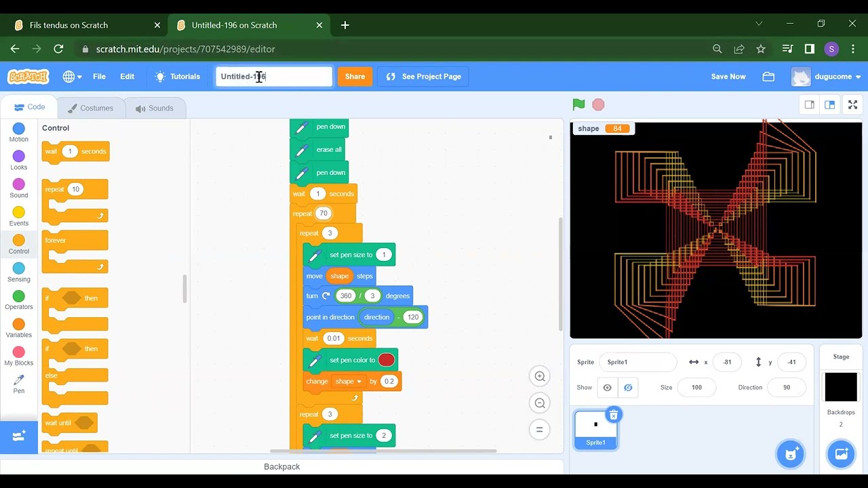Reset workspace zoom to default
This screenshot has height=488, width=868.
point(540,430)
